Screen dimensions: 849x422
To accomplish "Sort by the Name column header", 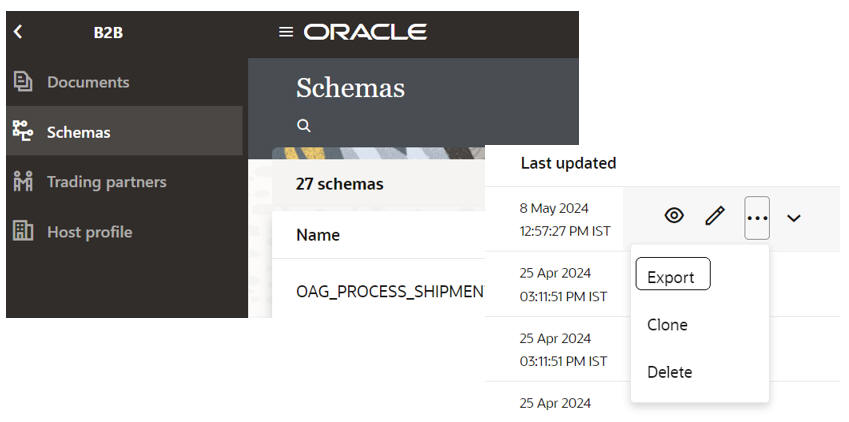I will [318, 236].
